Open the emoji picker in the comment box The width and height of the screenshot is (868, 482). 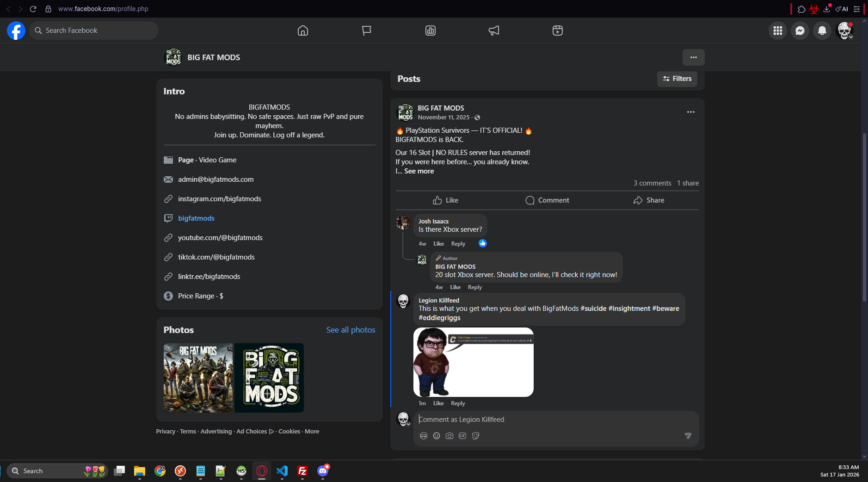point(437,436)
